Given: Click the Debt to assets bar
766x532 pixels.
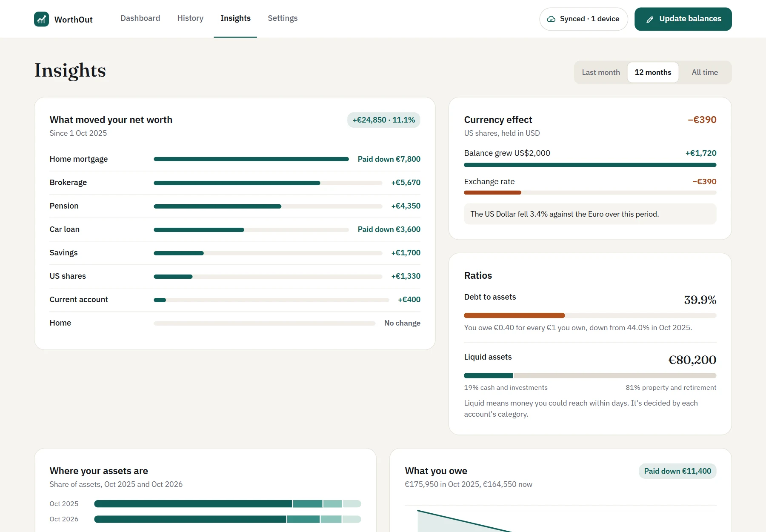Looking at the screenshot, I should (590, 315).
